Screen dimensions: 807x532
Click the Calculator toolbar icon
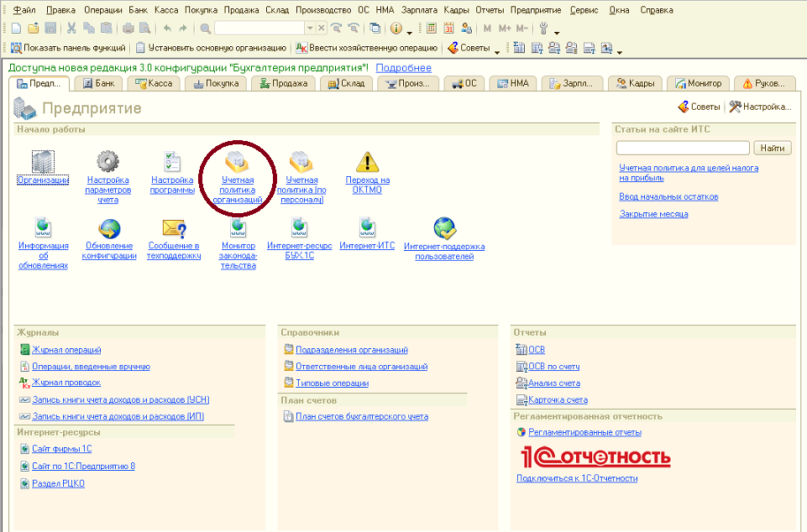coord(432,29)
